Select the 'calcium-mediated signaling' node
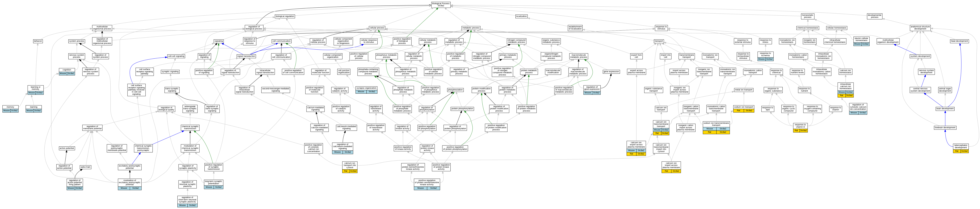Viewport: 980px width, 209px height. coord(315,109)
